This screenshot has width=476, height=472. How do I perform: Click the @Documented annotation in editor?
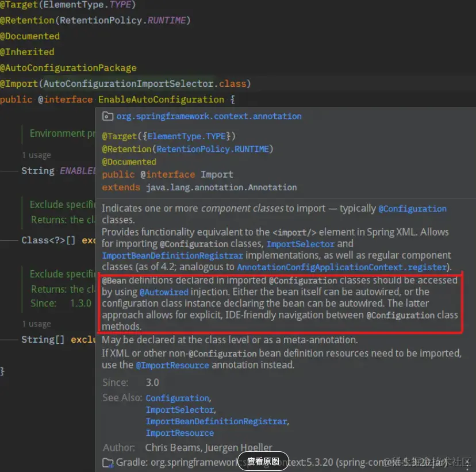pyautogui.click(x=30, y=36)
